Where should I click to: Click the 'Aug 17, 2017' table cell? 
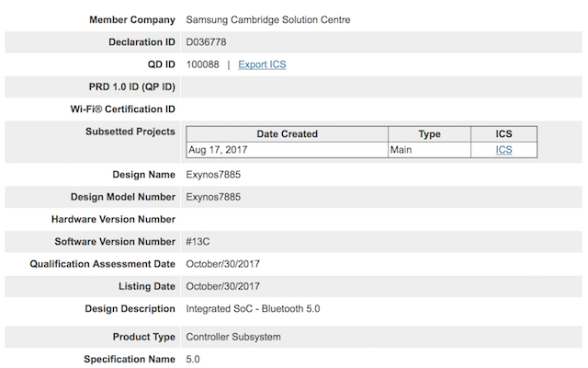tap(287, 150)
